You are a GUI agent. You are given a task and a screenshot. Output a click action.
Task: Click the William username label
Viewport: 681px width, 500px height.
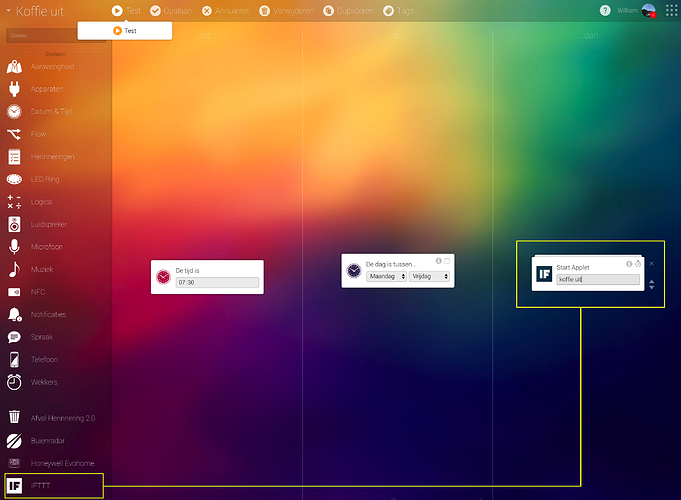tap(628, 10)
